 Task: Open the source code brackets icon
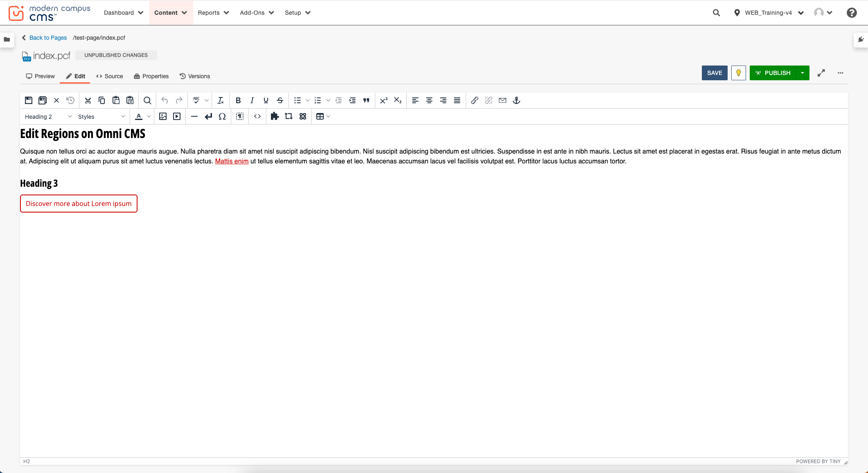pyautogui.click(x=257, y=117)
